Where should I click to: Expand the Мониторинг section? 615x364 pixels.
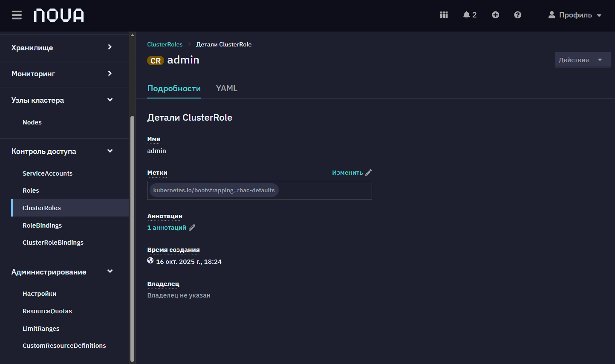[x=64, y=74]
